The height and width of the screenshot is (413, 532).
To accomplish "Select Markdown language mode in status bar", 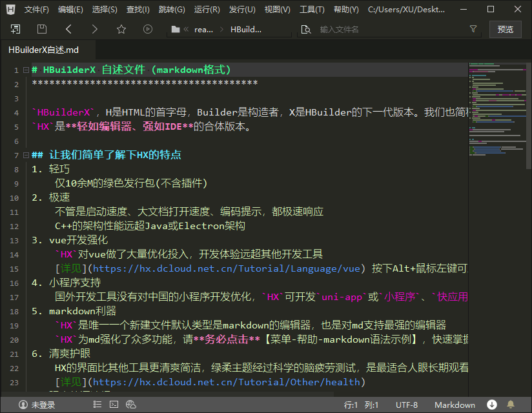I will pyautogui.click(x=455, y=405).
